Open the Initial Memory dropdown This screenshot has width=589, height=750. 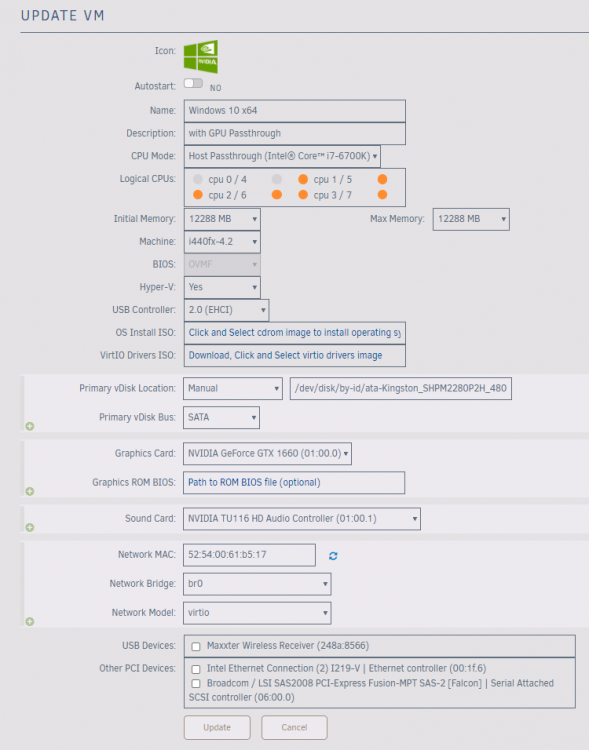(222, 219)
